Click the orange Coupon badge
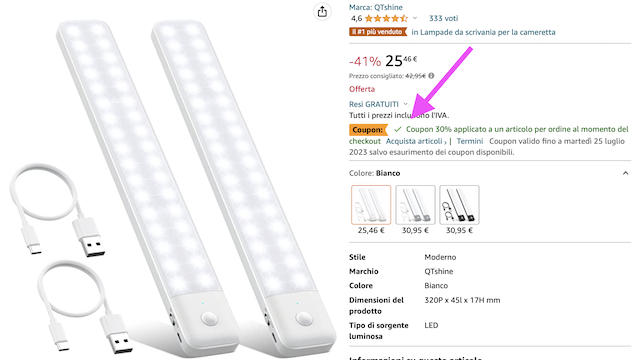640x360 pixels. 368,130
